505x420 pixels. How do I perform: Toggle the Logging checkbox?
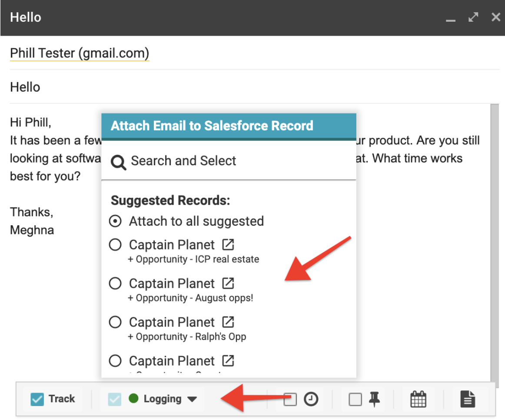coord(115,399)
